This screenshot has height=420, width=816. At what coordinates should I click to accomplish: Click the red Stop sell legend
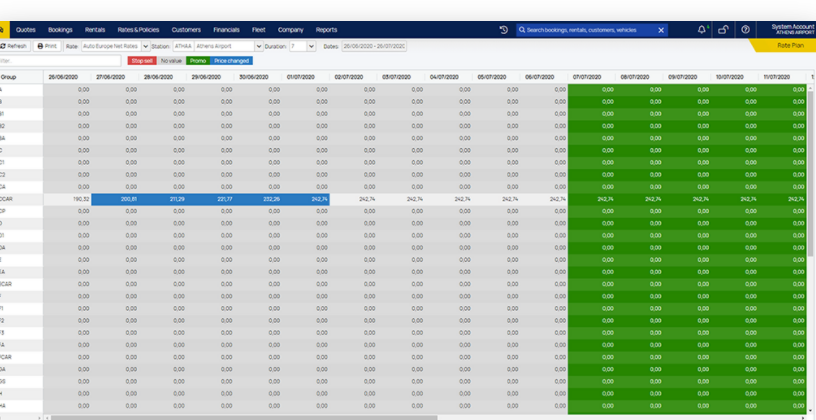pyautogui.click(x=142, y=61)
